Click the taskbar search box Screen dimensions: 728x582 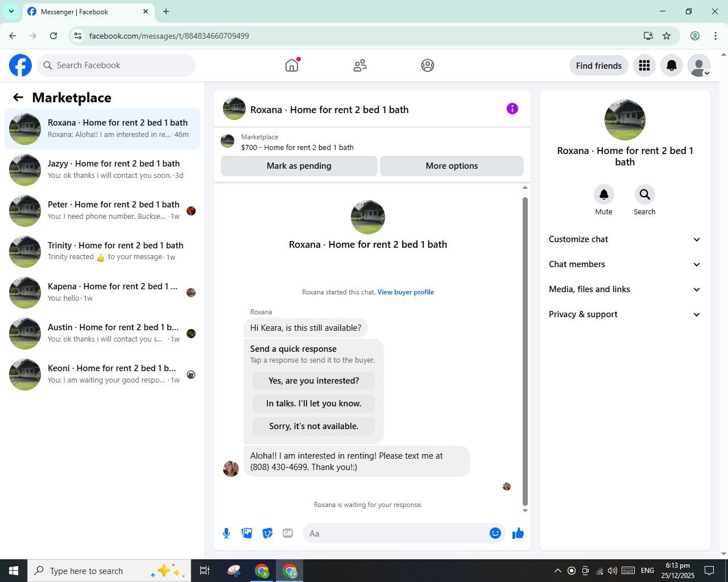click(x=109, y=571)
